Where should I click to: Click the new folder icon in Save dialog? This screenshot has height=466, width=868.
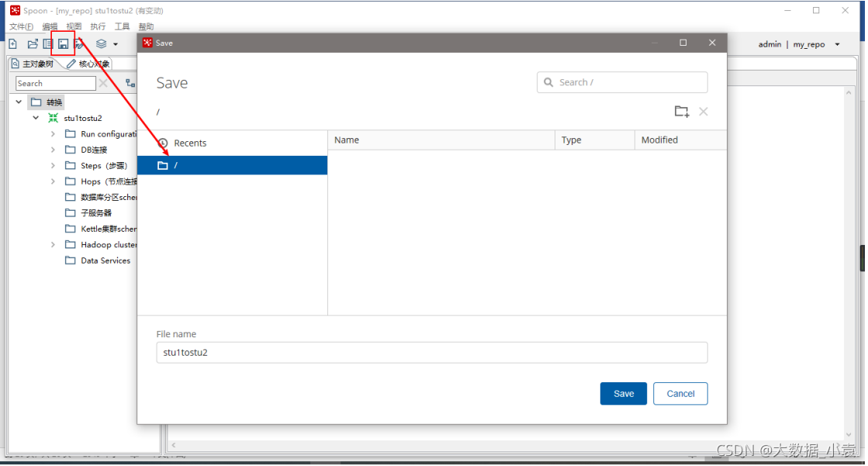tap(682, 111)
